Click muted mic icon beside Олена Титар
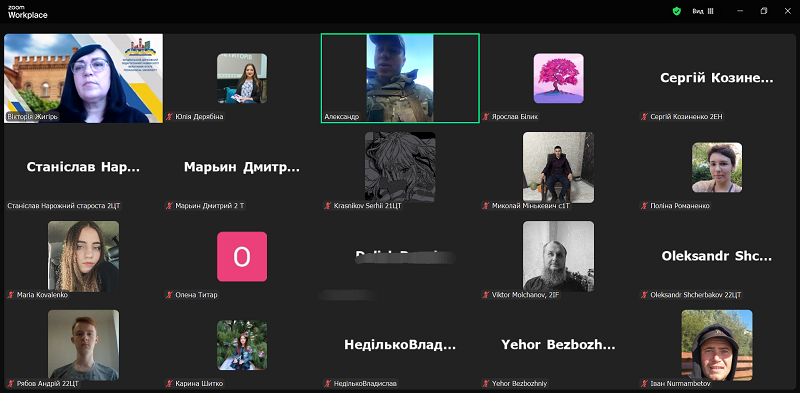Screen dimensions: 800x393 pos(169,295)
